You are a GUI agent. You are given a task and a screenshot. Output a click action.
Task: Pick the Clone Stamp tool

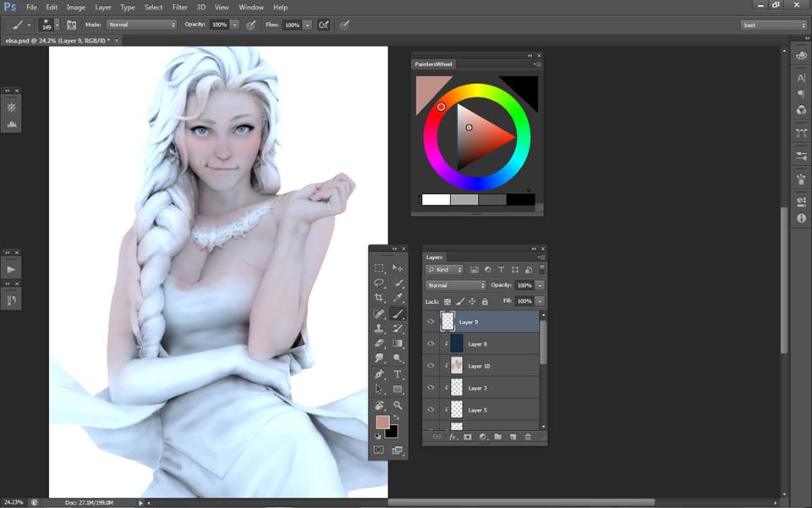point(379,329)
